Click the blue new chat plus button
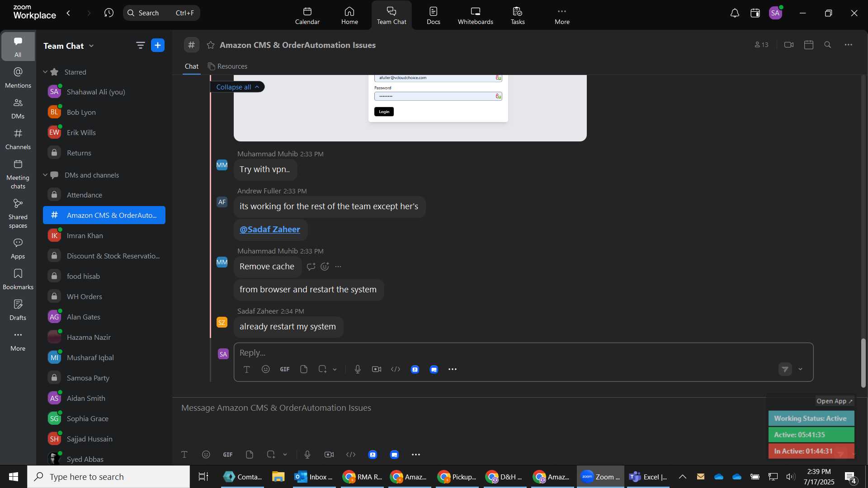The image size is (868, 488). [158, 45]
